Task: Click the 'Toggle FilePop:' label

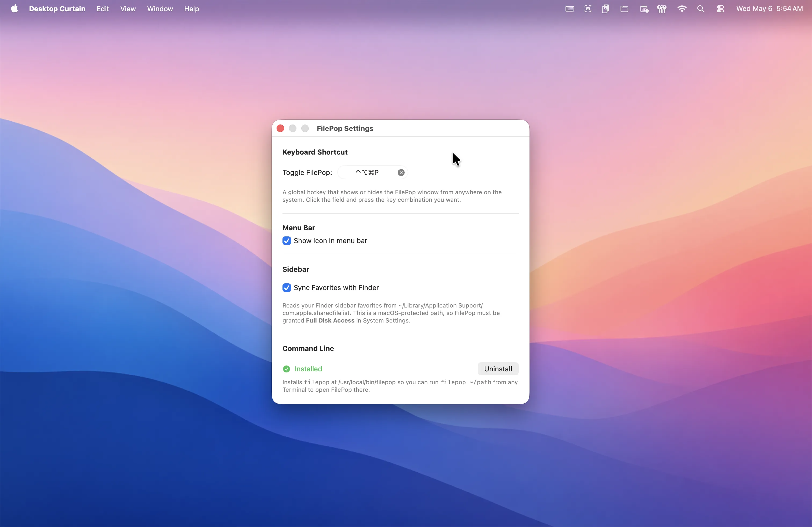Action: 307,173
